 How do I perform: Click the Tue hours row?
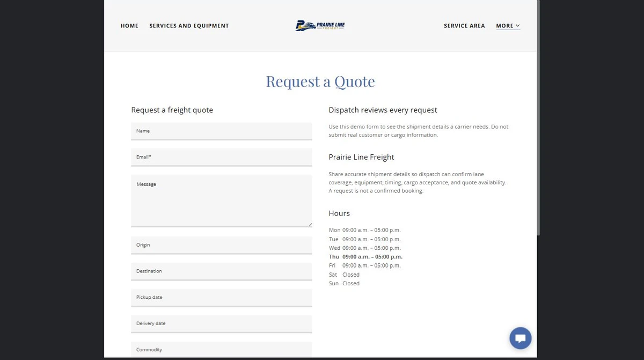365,239
